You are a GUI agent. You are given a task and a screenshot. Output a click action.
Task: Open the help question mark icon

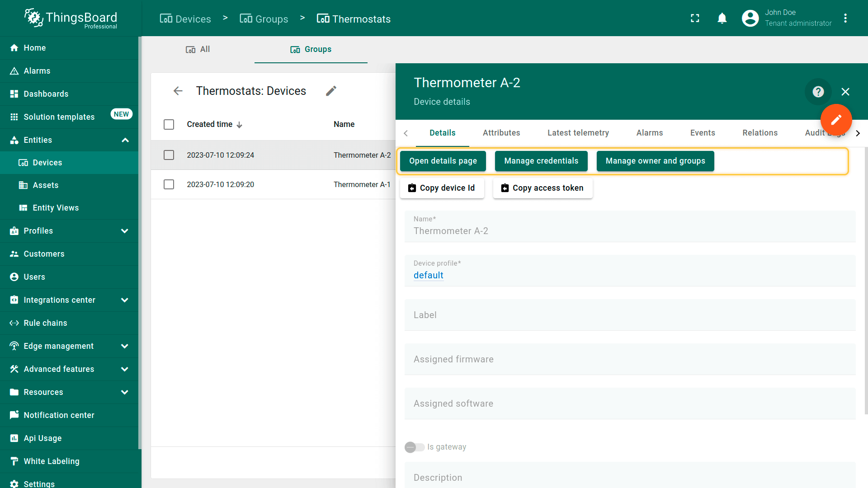pos(818,92)
